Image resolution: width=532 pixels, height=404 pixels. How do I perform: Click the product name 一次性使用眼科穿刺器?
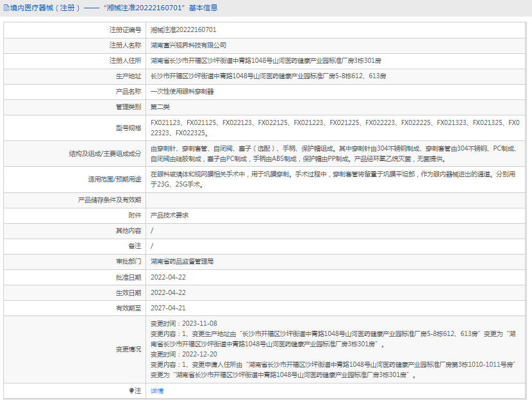point(182,91)
